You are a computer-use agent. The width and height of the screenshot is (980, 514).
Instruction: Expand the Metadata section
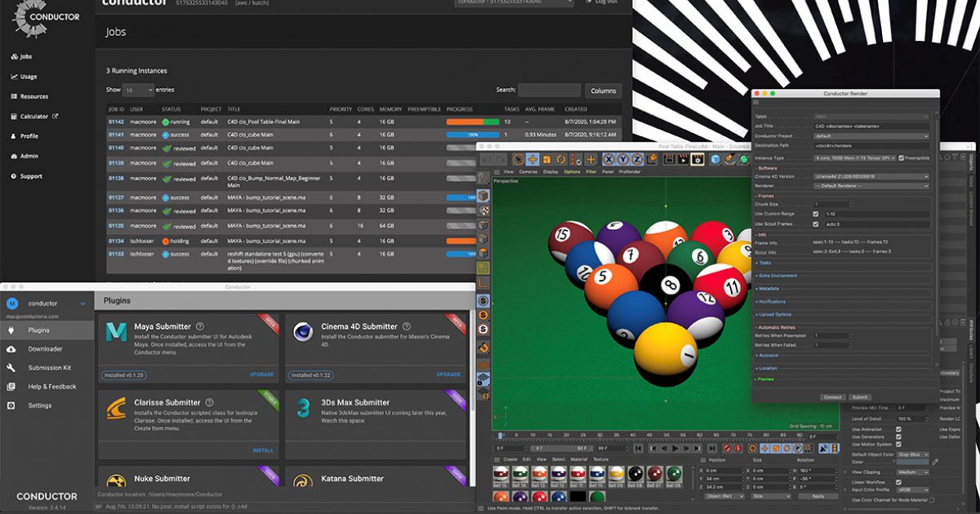pyautogui.click(x=769, y=290)
